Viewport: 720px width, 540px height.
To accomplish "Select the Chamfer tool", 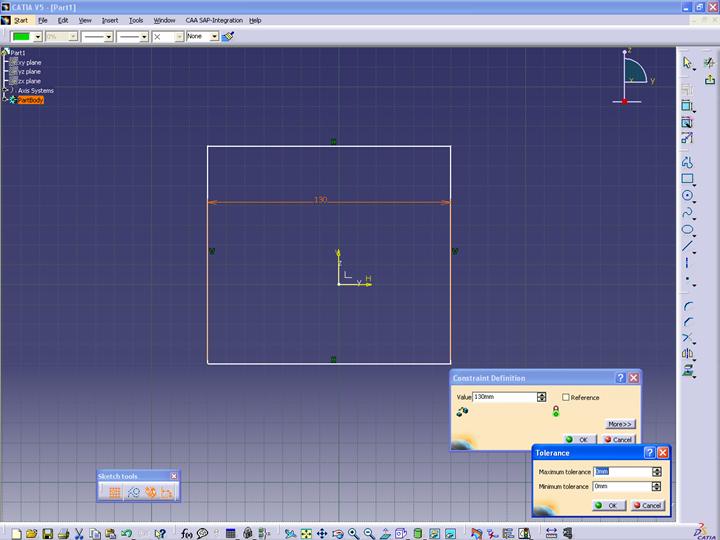I will 687,322.
